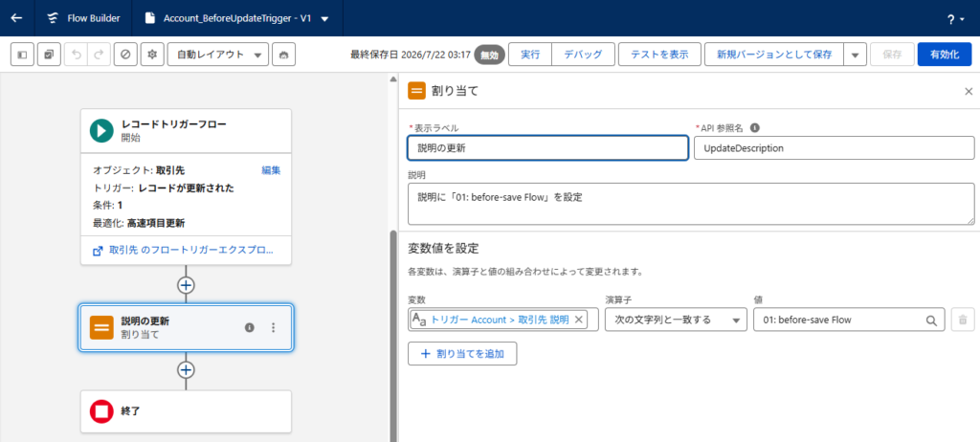The height and width of the screenshot is (442, 980).
Task: Click the 編集 link in start element
Action: [x=271, y=170]
